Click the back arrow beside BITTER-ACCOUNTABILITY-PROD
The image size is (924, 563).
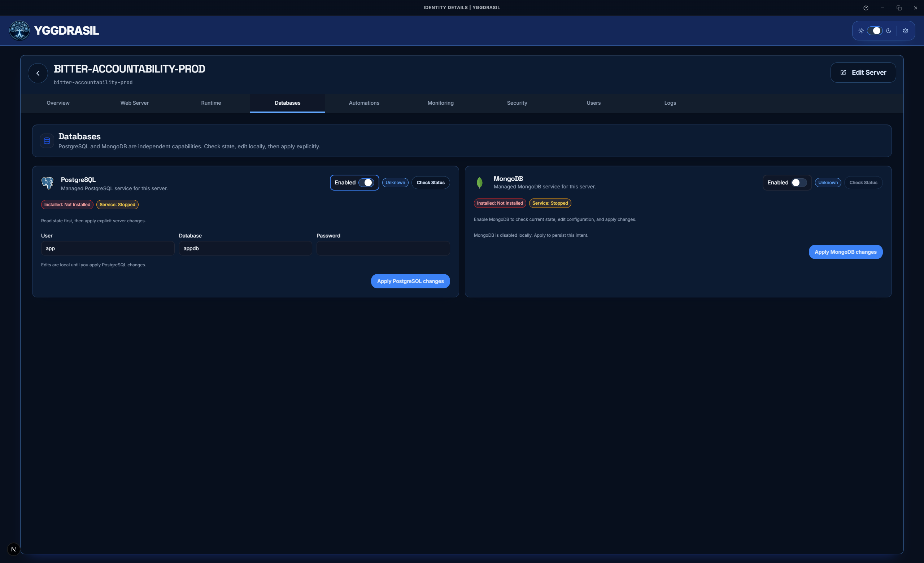point(38,73)
